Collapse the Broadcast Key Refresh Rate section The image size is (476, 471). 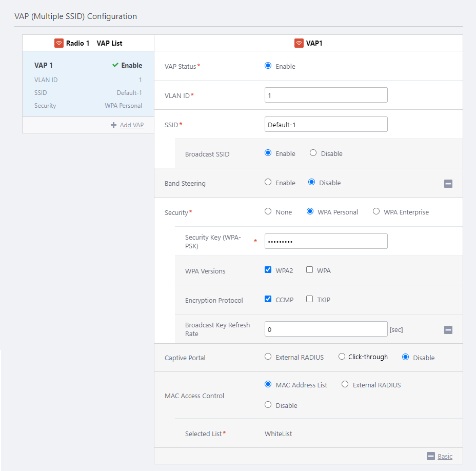pyautogui.click(x=448, y=329)
